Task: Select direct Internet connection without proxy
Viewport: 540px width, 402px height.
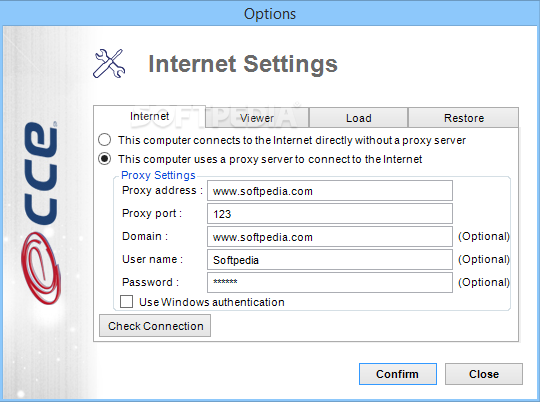Action: click(104, 140)
